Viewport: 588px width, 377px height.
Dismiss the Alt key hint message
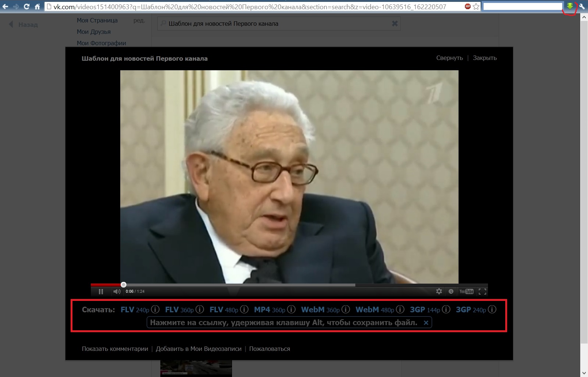click(426, 323)
